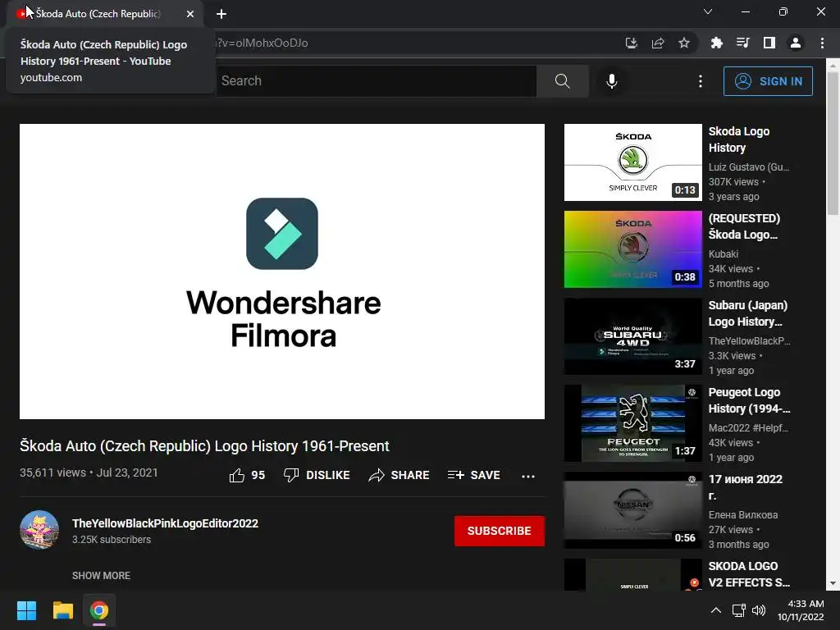Share the video via SHARE button
Image resolution: width=840 pixels, height=630 pixels.
[x=399, y=475]
